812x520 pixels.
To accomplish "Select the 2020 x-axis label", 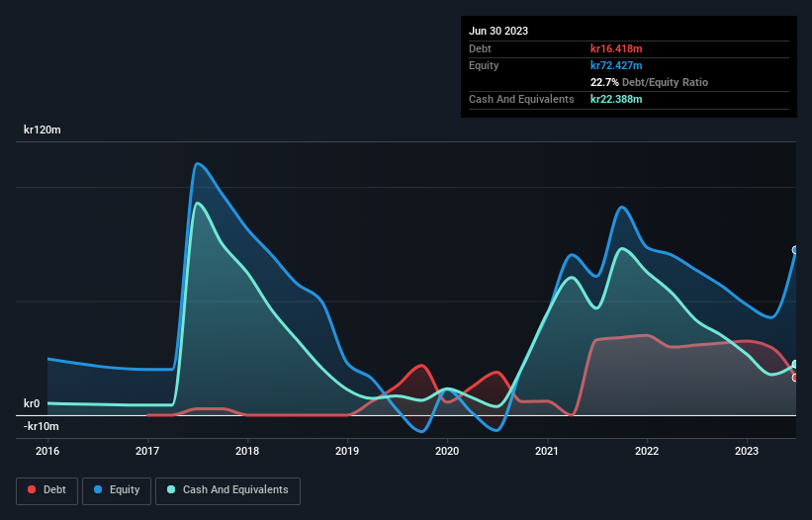I will pos(447,451).
